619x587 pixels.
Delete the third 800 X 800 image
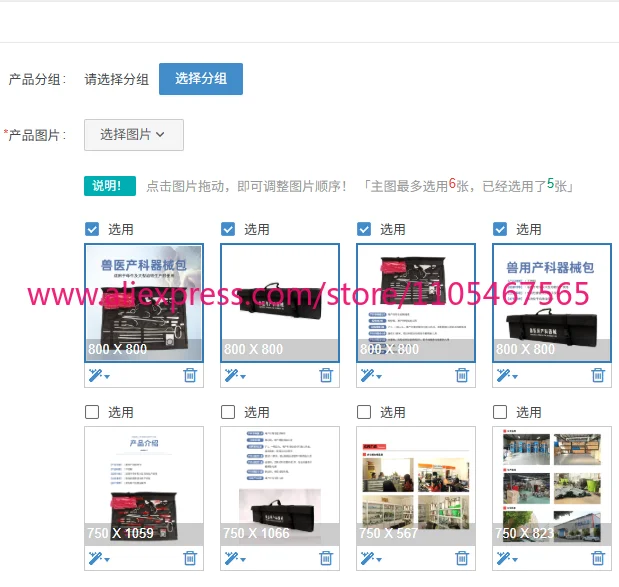(462, 375)
